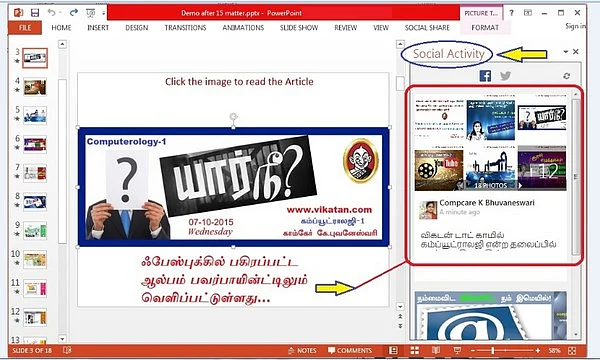Select the Twitter bird icon in Social Activity

pos(505,76)
